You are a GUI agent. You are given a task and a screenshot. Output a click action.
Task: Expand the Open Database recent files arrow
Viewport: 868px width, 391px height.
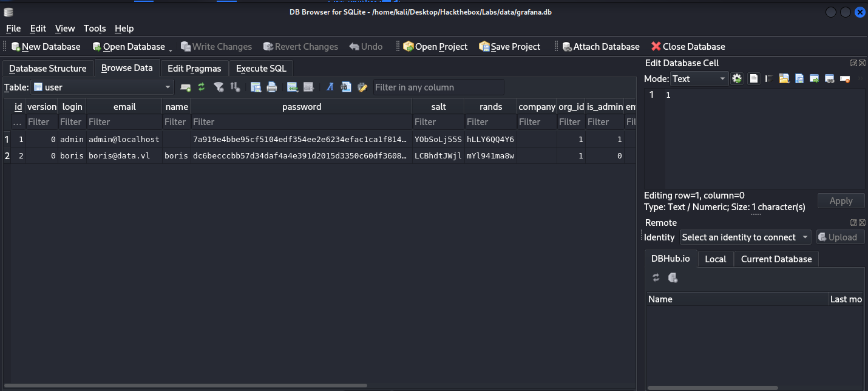pyautogui.click(x=171, y=50)
